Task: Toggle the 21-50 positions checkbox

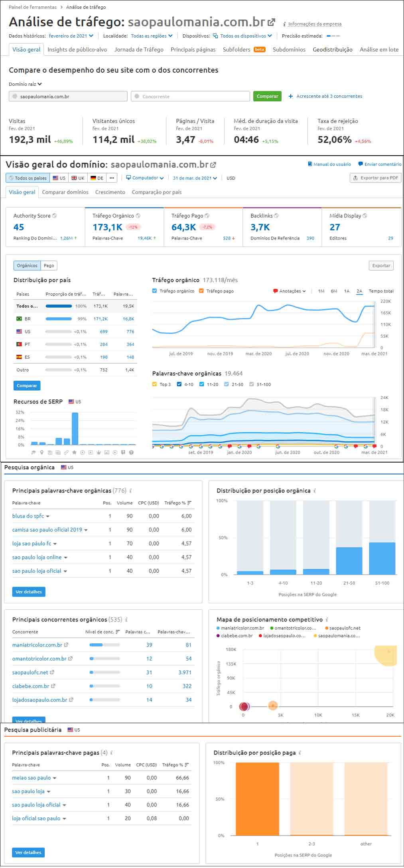Action: [227, 384]
